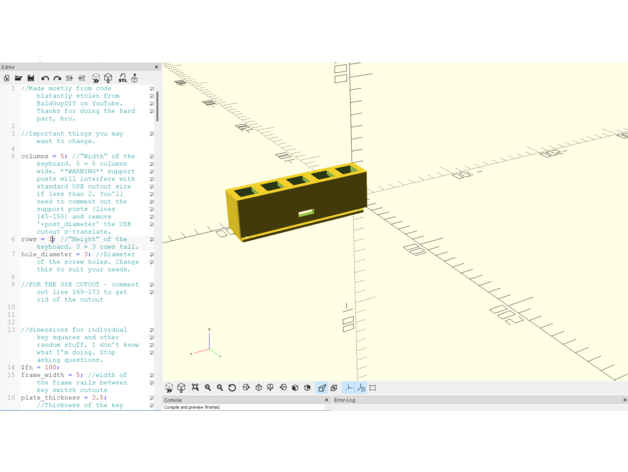628x472 pixels.
Task: Redo the last undone edit
Action: pyautogui.click(x=57, y=78)
